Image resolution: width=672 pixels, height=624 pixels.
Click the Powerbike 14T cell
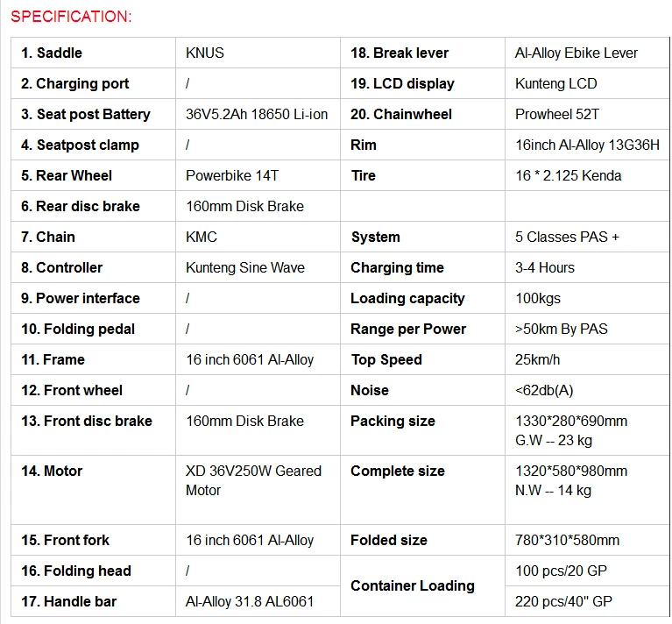258,175
